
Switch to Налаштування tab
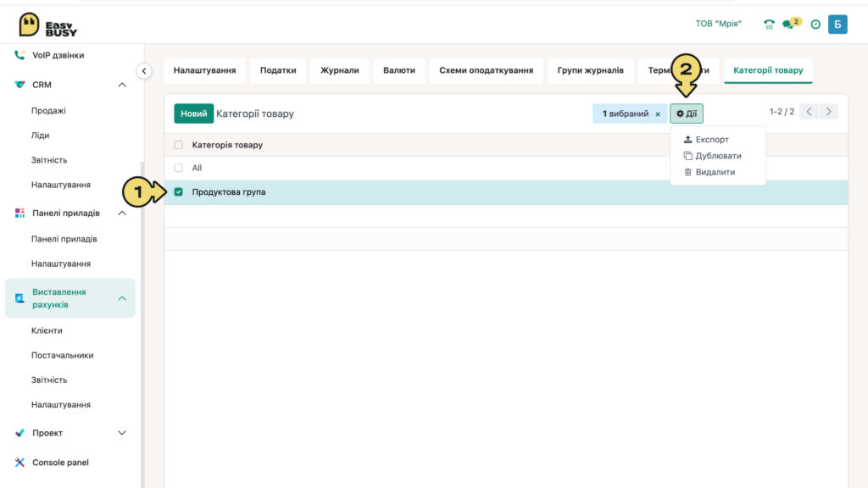(x=205, y=70)
